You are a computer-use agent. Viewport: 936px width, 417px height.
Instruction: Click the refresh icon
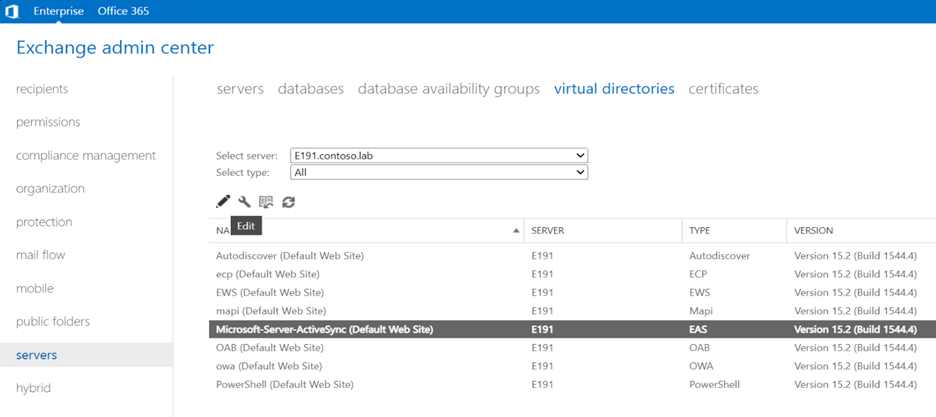[x=288, y=202]
